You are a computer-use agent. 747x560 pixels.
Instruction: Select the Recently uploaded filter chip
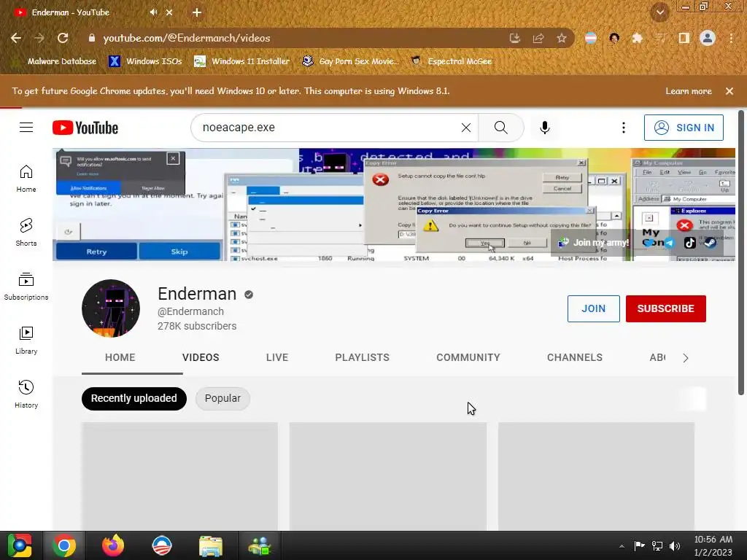[134, 398]
